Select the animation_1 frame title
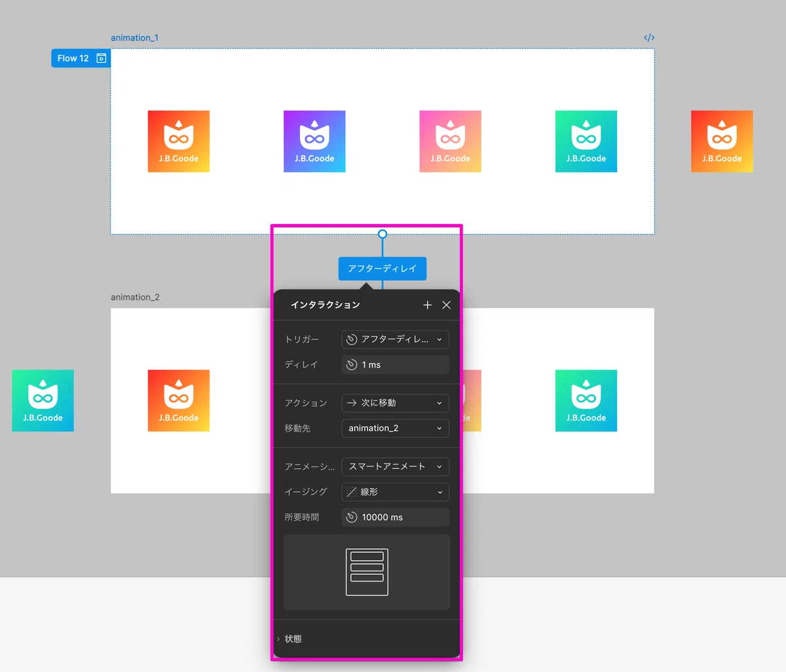This screenshot has width=786, height=672. (x=134, y=38)
